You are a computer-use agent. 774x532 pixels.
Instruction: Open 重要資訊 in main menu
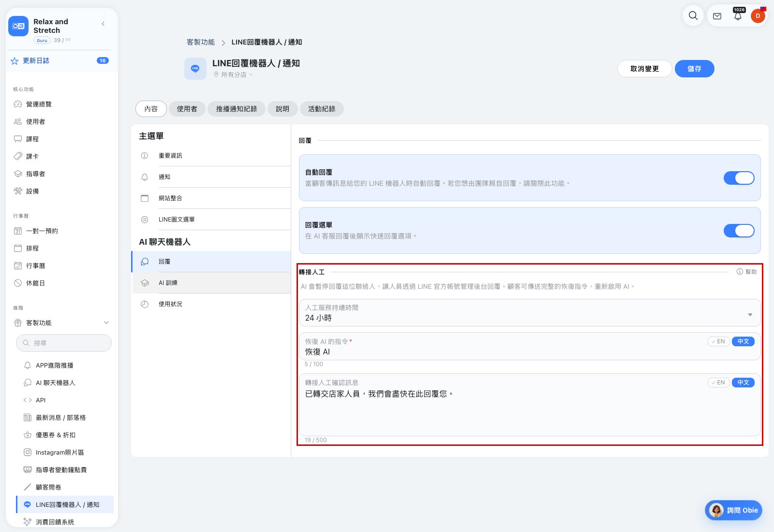[x=212, y=156]
